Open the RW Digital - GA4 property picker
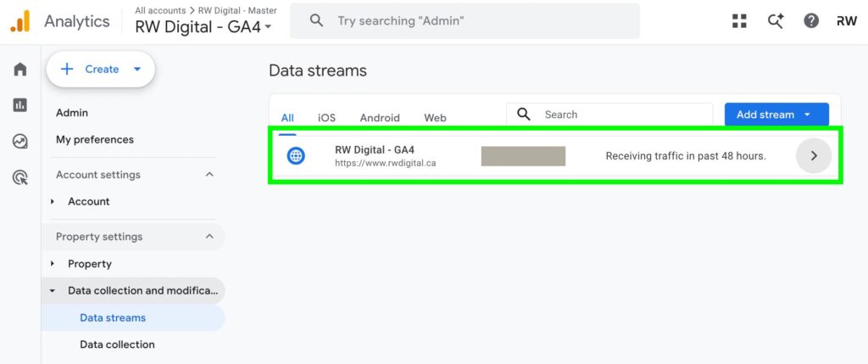 pos(203,26)
